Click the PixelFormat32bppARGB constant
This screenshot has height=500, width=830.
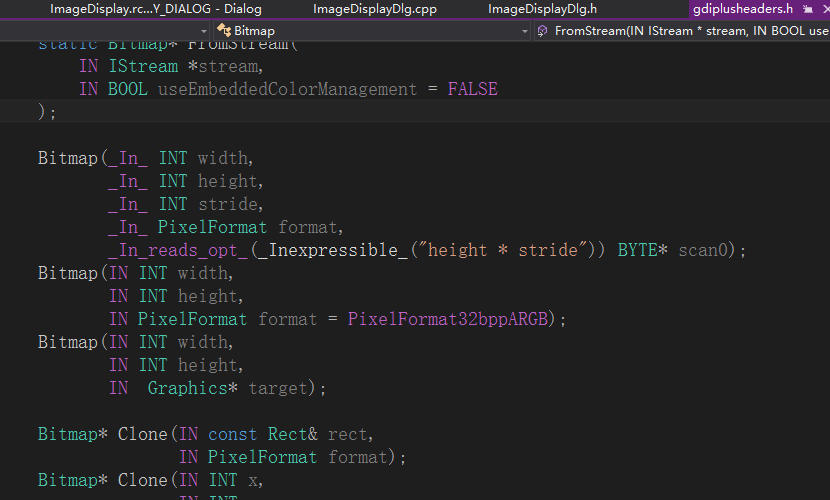pyautogui.click(x=447, y=319)
